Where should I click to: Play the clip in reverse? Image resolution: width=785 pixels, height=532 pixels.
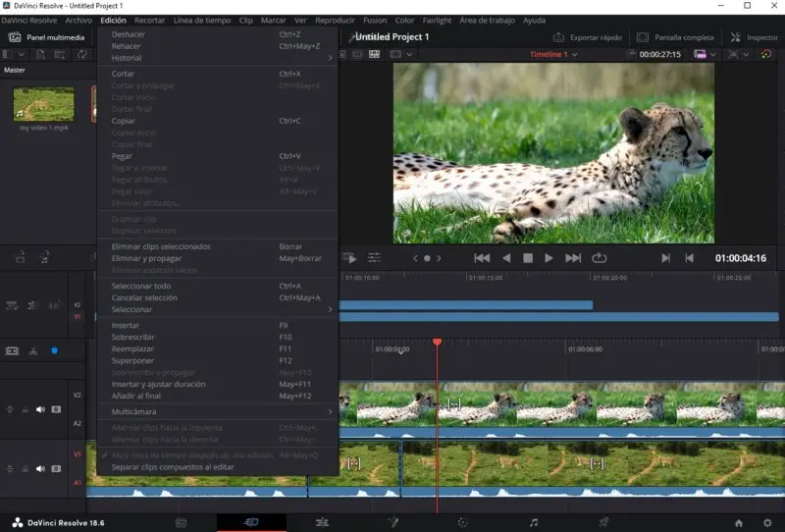pyautogui.click(x=506, y=258)
